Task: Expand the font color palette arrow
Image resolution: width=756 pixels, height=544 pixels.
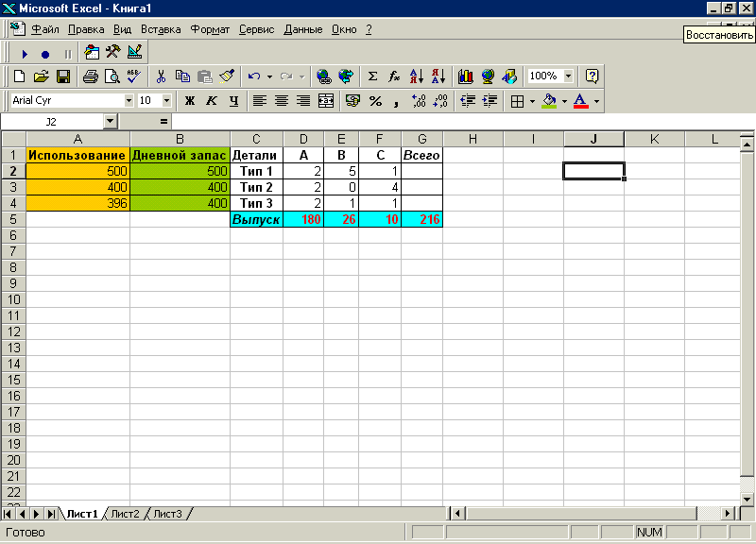Action: (596, 101)
